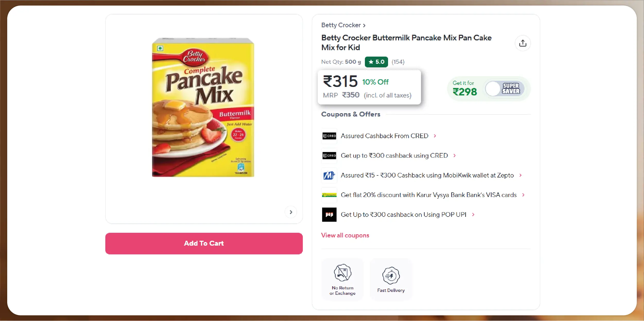Click the pancake mix product image
The width and height of the screenshot is (644, 321).
203,108
